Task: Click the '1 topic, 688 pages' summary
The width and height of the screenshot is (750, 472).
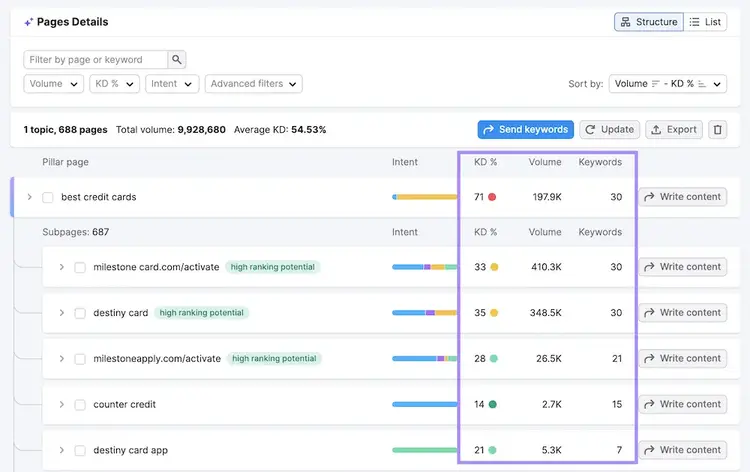Action: (66, 130)
